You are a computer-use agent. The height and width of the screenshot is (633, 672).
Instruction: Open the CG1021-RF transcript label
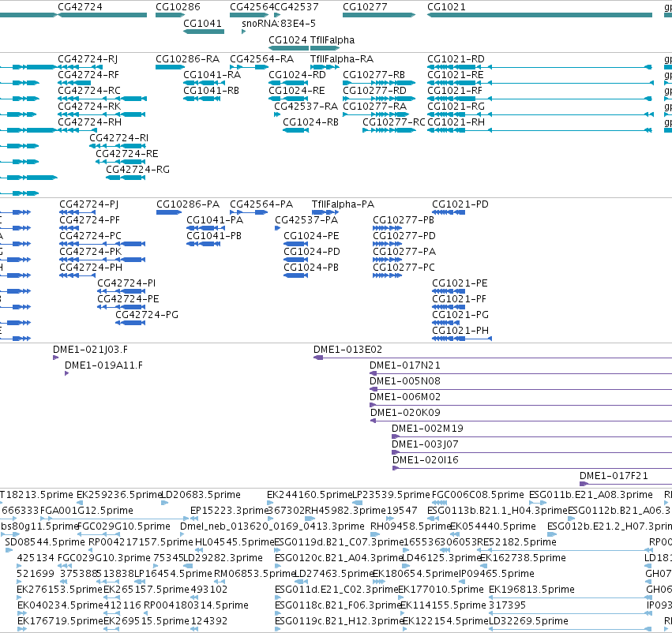pos(455,91)
